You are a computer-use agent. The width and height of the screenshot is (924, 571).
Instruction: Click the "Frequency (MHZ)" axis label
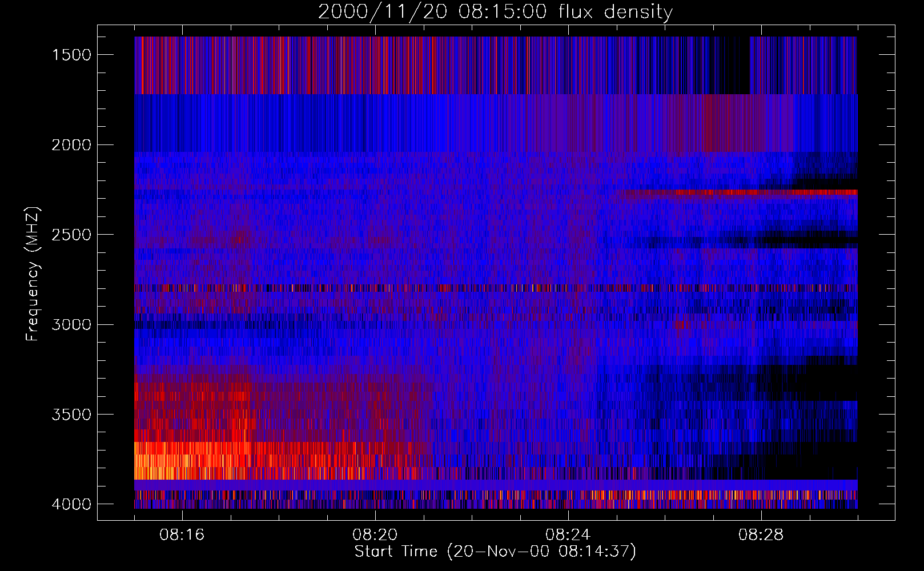(33, 274)
